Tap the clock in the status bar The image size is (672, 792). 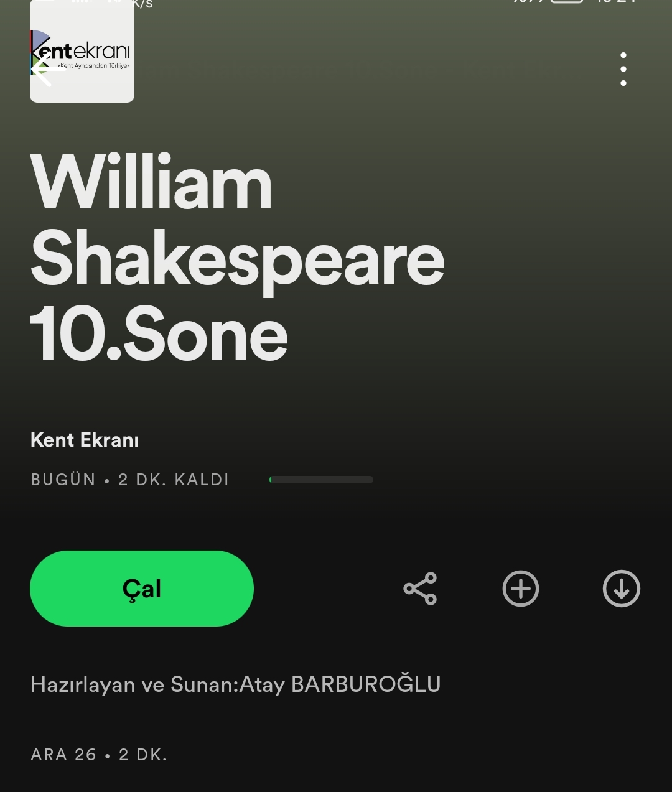coord(616,2)
